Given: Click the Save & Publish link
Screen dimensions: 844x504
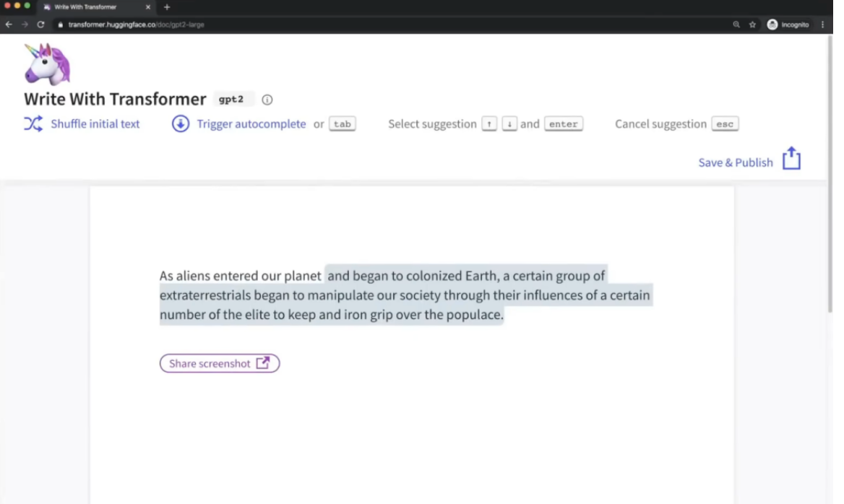Looking at the screenshot, I should coord(736,162).
